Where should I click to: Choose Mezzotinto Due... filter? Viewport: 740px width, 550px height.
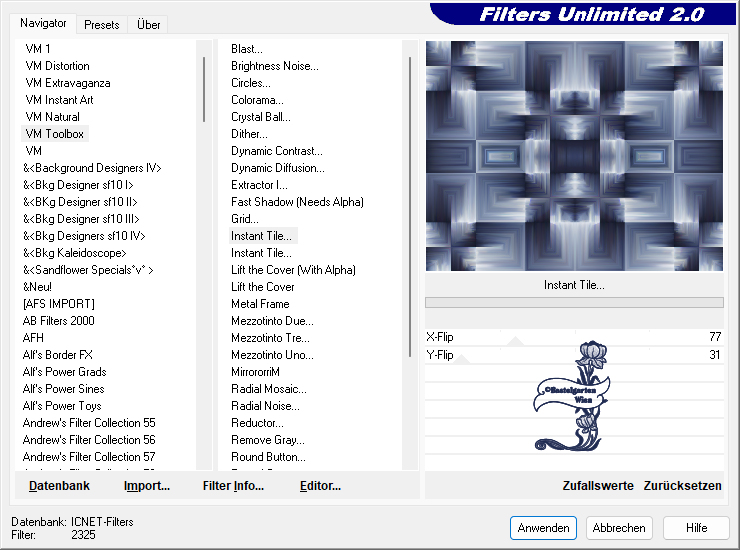pos(272,321)
